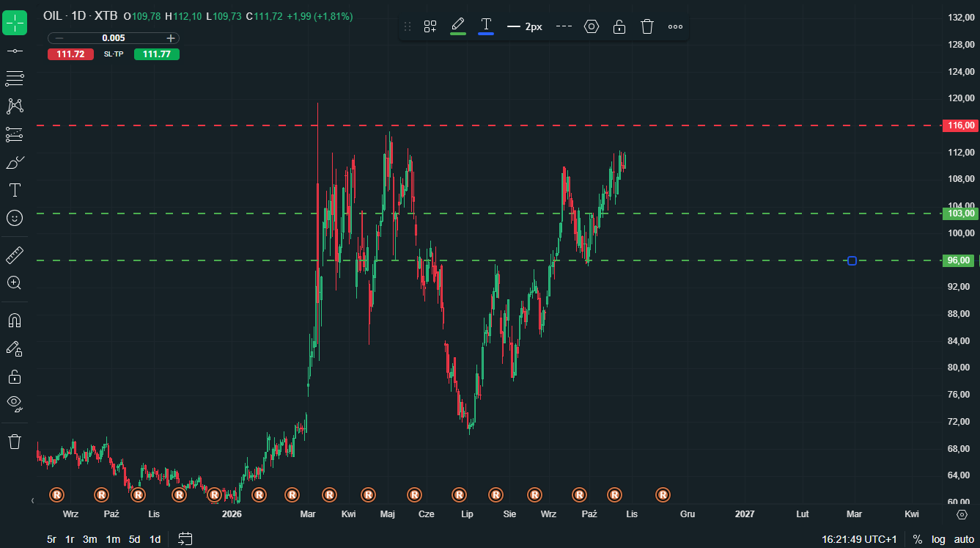Toggle stay in drawing mode
Viewport: 980px width, 548px height.
point(15,348)
